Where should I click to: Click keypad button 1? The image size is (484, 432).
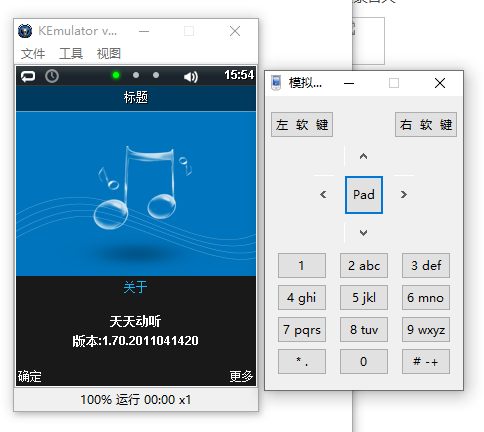(302, 265)
